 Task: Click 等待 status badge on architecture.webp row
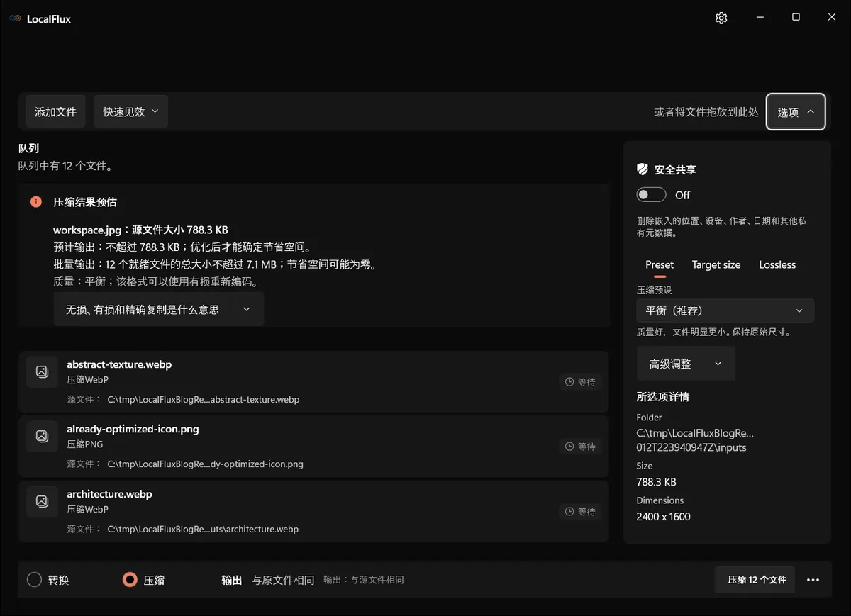tap(580, 512)
